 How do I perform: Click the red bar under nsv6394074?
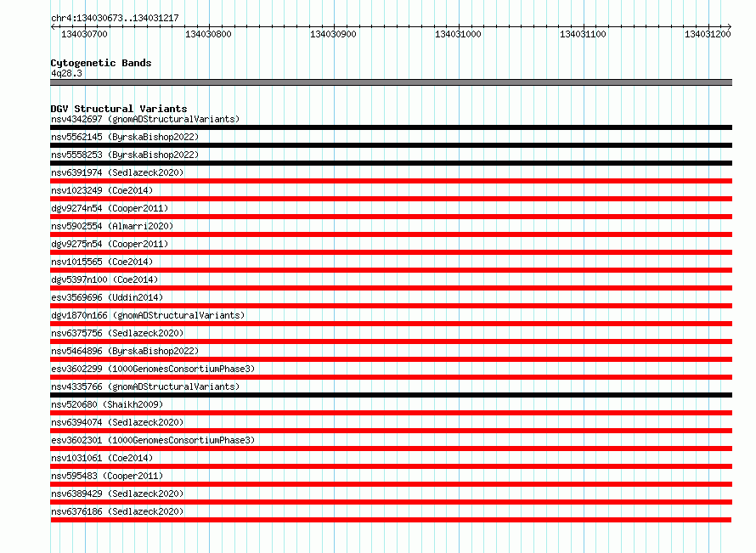[x=391, y=431]
